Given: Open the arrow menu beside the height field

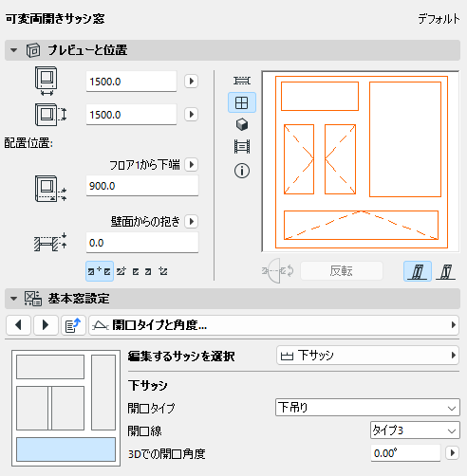Looking at the screenshot, I should [x=191, y=114].
